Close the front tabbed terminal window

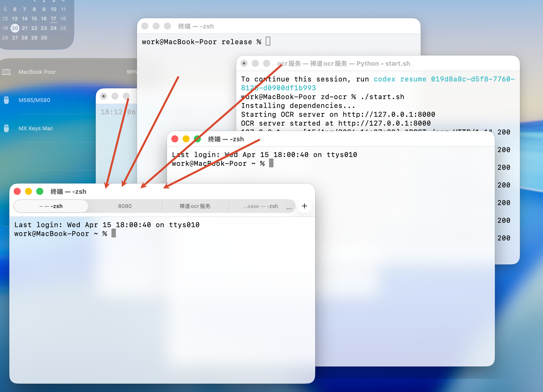pyautogui.click(x=17, y=191)
